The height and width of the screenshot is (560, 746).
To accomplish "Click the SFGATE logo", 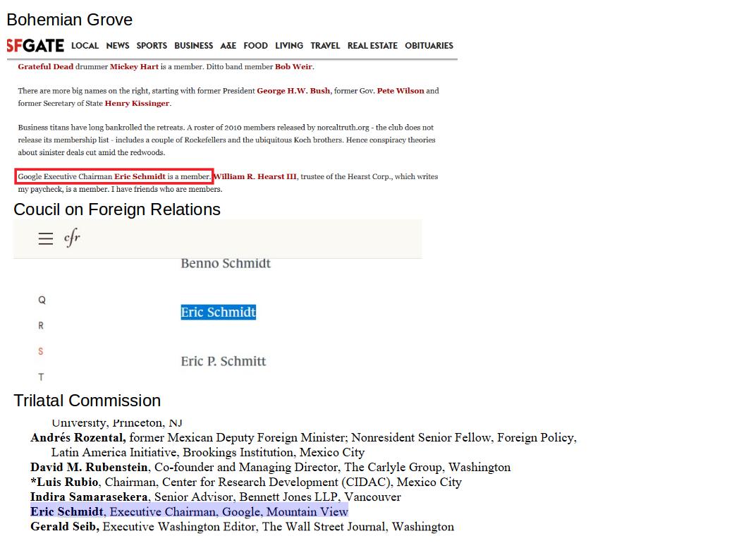I will (x=35, y=46).
